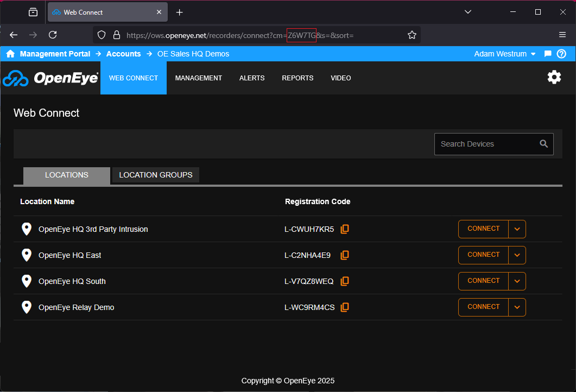
Task: Click registration code text L-CWUH7KR5
Action: click(309, 229)
